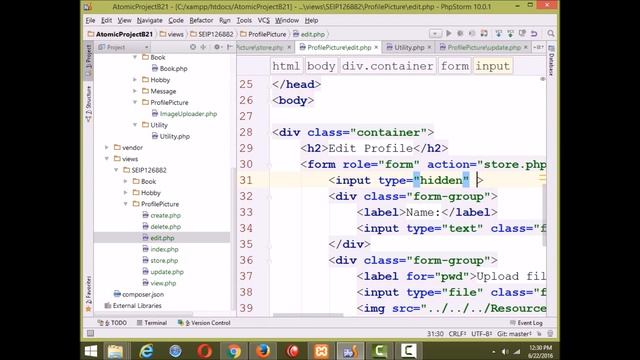Click the div.container structure breadcrumb

click(387, 66)
